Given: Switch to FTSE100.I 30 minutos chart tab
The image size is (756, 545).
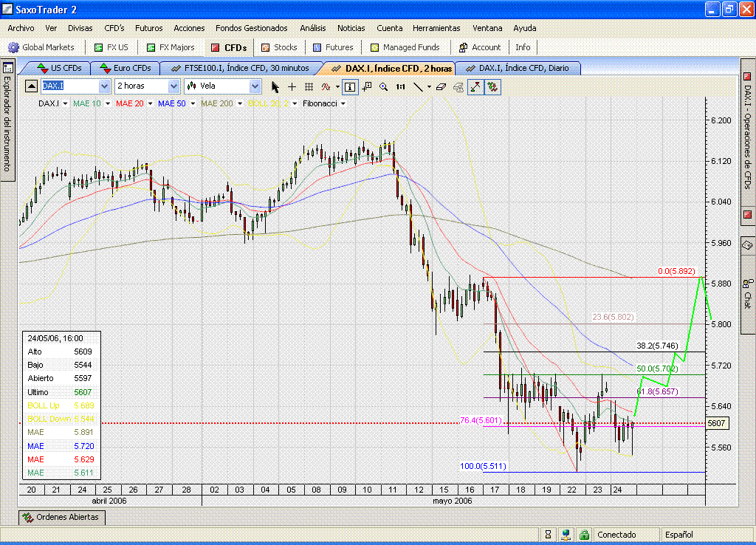Looking at the screenshot, I should point(240,68).
